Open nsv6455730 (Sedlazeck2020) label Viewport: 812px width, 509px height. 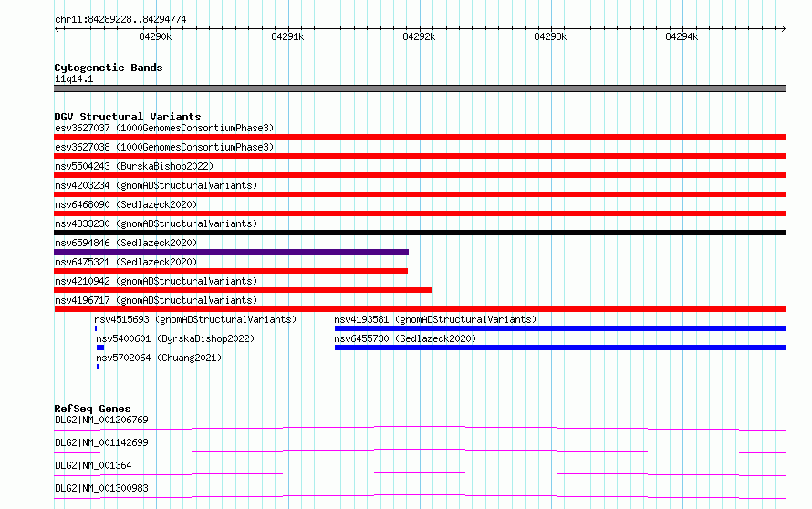(x=405, y=338)
